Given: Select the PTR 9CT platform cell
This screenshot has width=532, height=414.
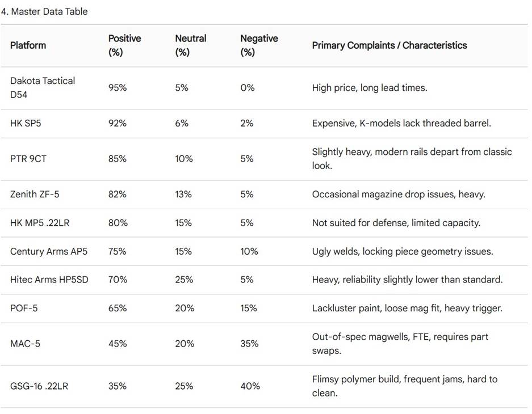Looking at the screenshot, I should 28,159.
